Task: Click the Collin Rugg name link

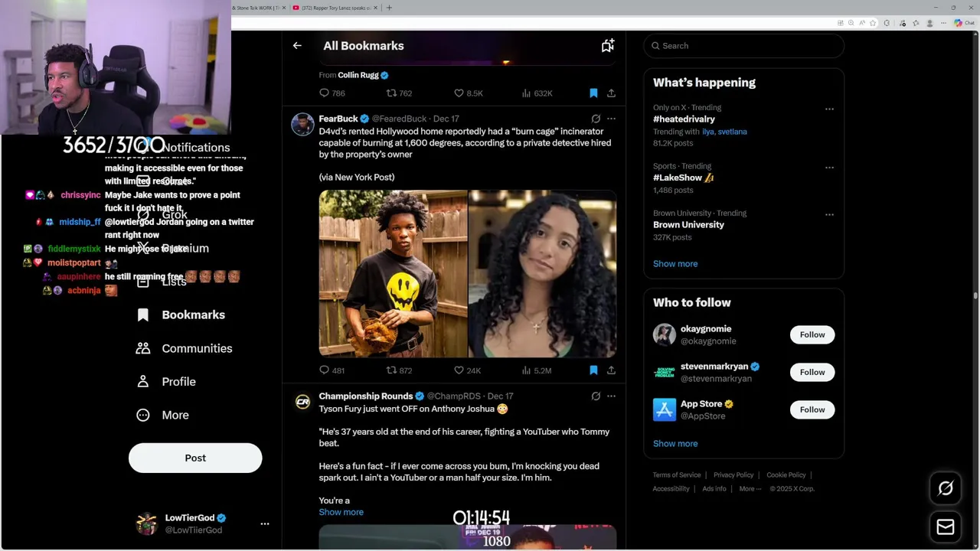Action: [x=358, y=75]
